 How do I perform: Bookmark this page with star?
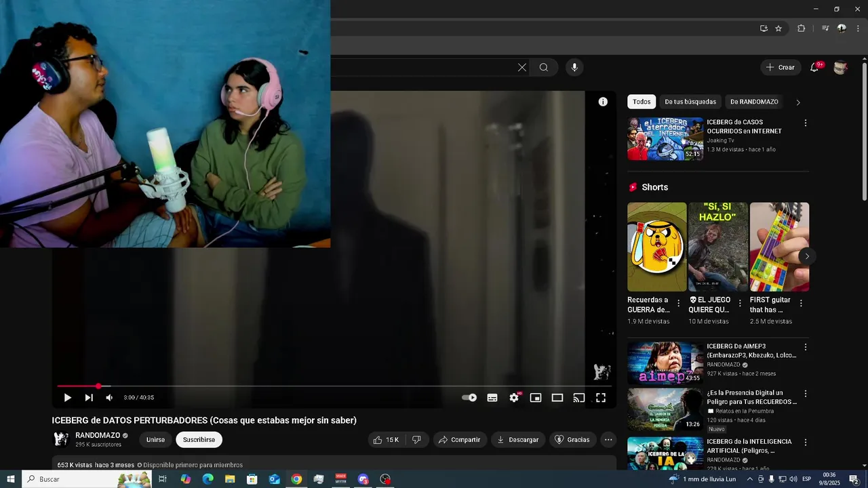778,28
